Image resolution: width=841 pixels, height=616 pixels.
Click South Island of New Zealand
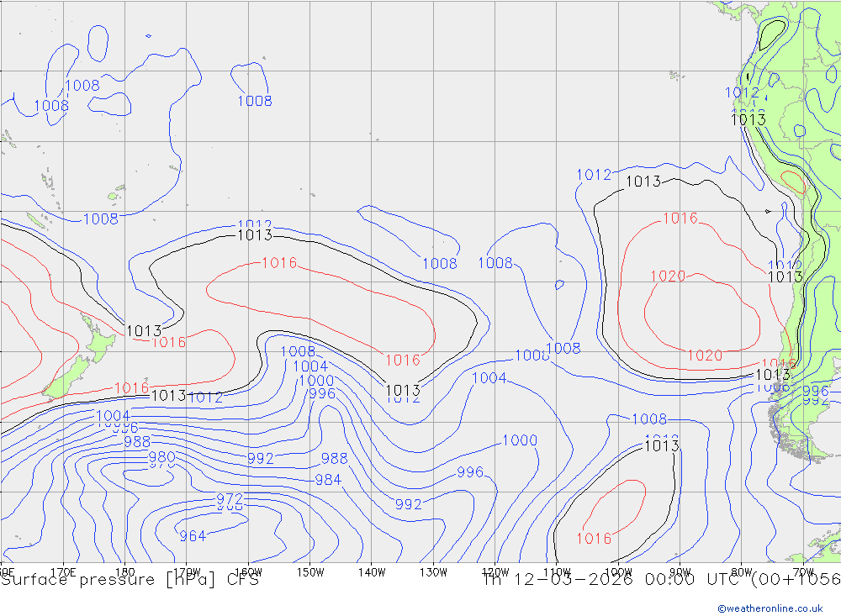(70, 375)
